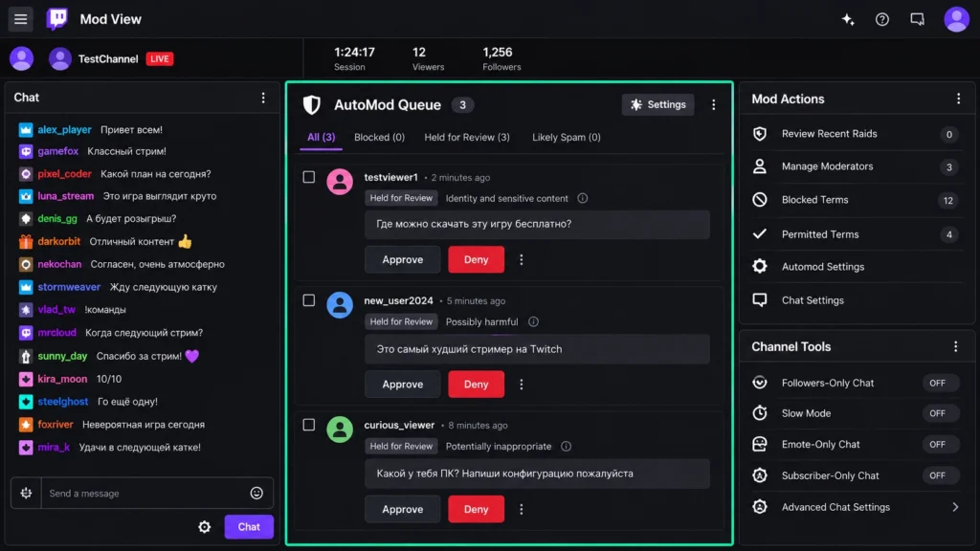Screen dimensions: 980x551
Task: Click the Twitch logo icon
Action: click(x=56, y=19)
